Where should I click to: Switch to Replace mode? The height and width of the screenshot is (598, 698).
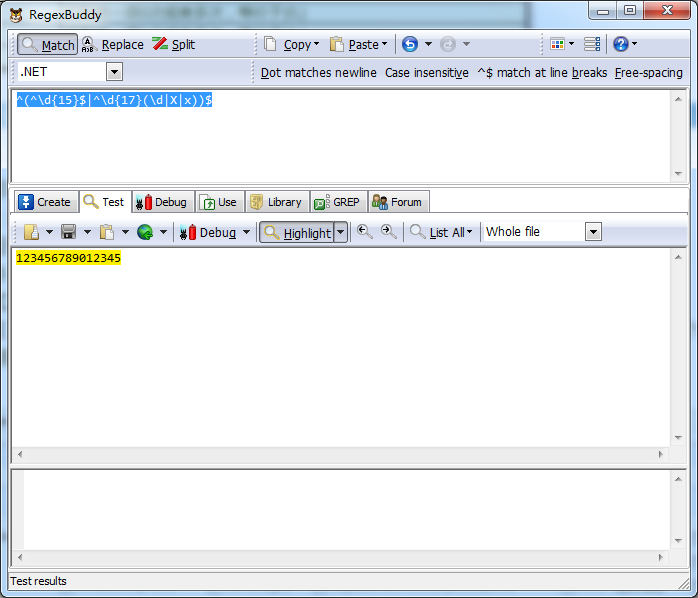pyautogui.click(x=113, y=45)
